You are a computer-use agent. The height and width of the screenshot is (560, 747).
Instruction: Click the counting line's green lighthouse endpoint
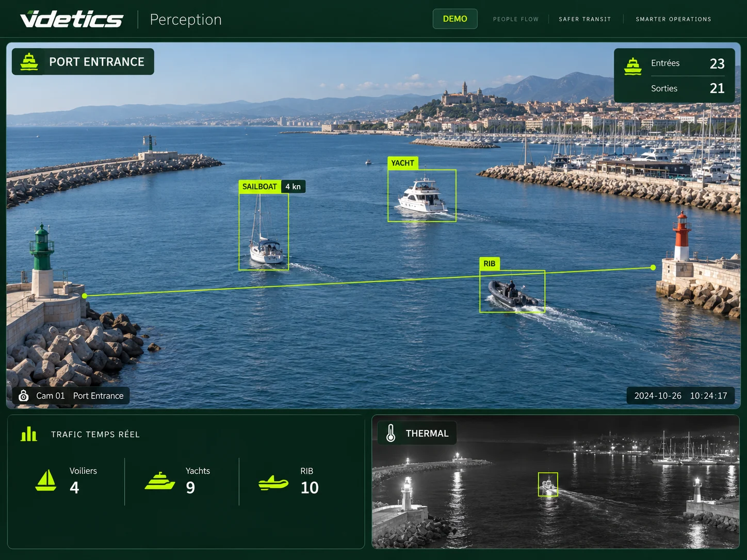tap(85, 295)
